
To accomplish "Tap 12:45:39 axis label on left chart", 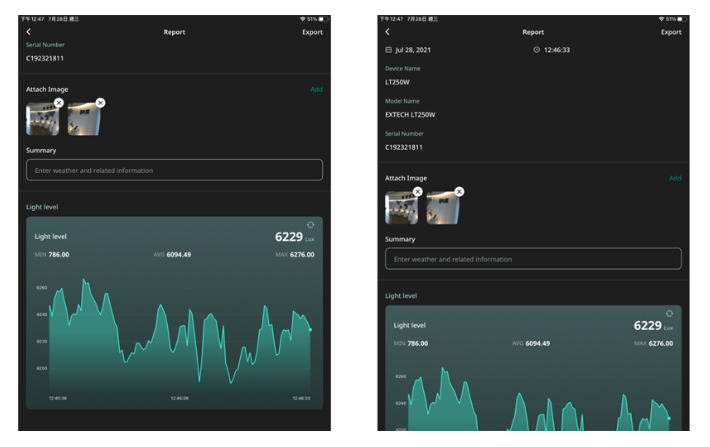I will (58, 398).
